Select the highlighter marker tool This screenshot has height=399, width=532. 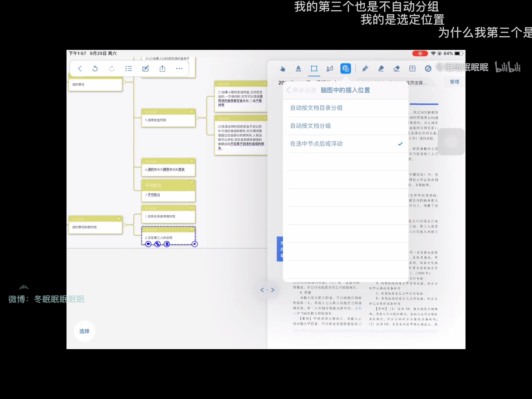(381, 69)
